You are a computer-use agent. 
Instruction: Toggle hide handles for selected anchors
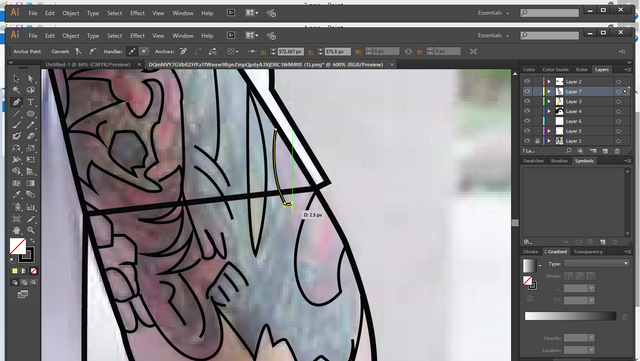tap(144, 51)
